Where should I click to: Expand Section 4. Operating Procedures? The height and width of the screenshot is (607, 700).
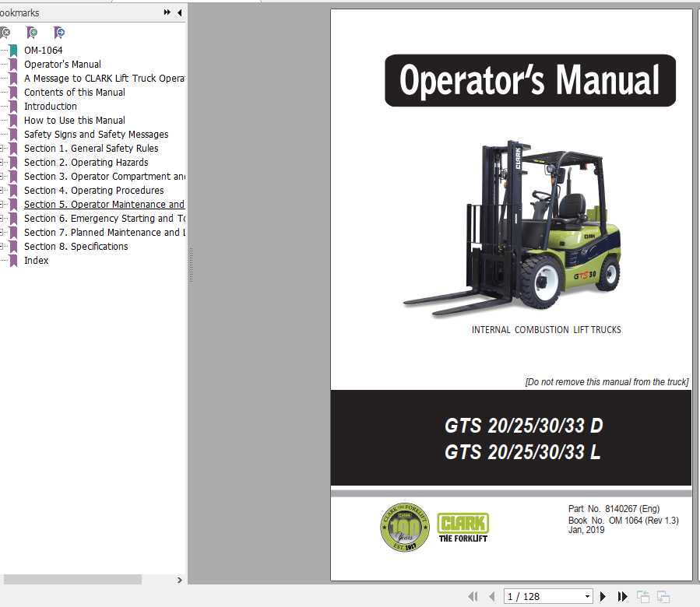(x=2, y=190)
